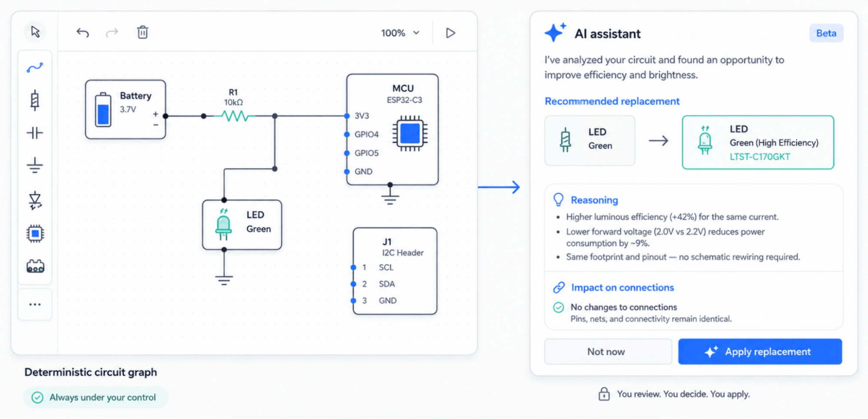The height and width of the screenshot is (419, 868).
Task: Click the No changes to connections checkmark
Action: [x=558, y=308]
